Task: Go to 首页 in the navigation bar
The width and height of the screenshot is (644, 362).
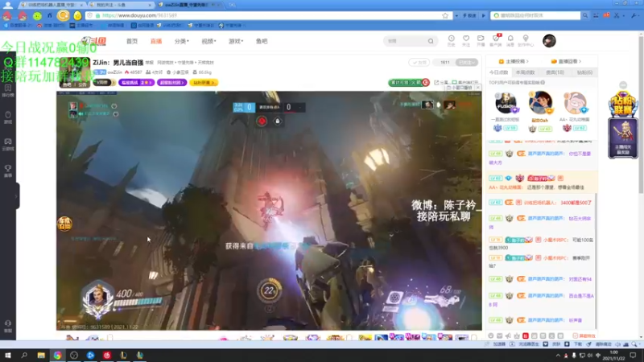Action: pyautogui.click(x=132, y=42)
